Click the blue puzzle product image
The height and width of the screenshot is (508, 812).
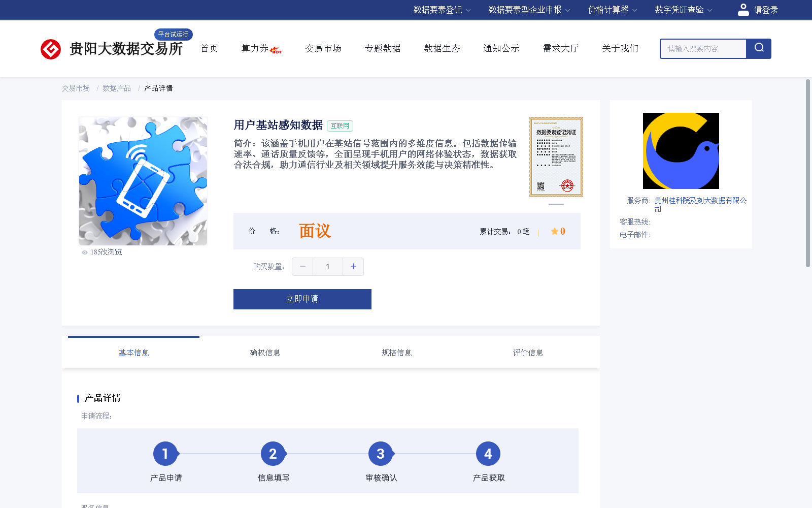(143, 181)
